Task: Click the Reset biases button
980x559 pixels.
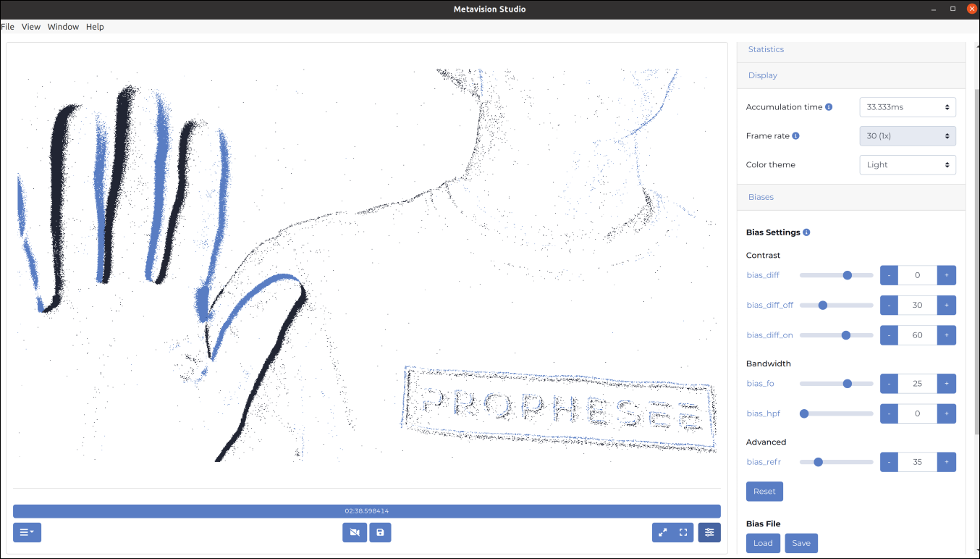Action: pyautogui.click(x=764, y=492)
